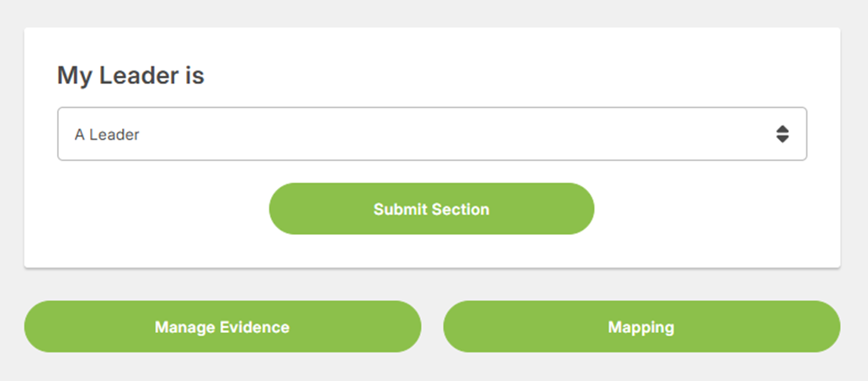
Task: Click the Mapping button
Action: tap(642, 326)
